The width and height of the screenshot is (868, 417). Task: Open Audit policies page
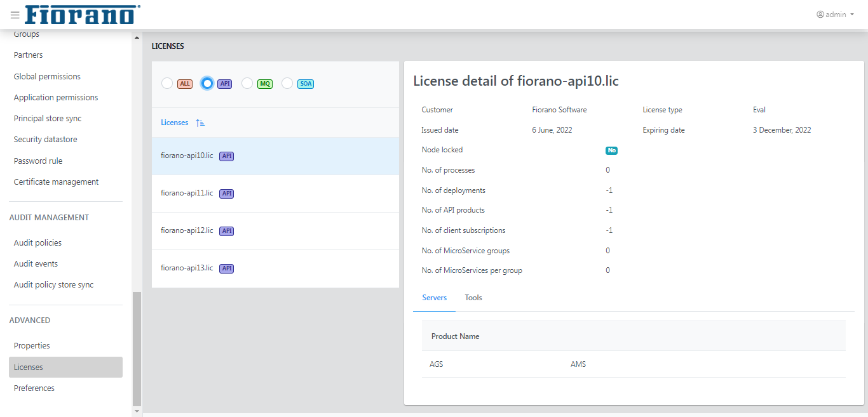click(37, 243)
